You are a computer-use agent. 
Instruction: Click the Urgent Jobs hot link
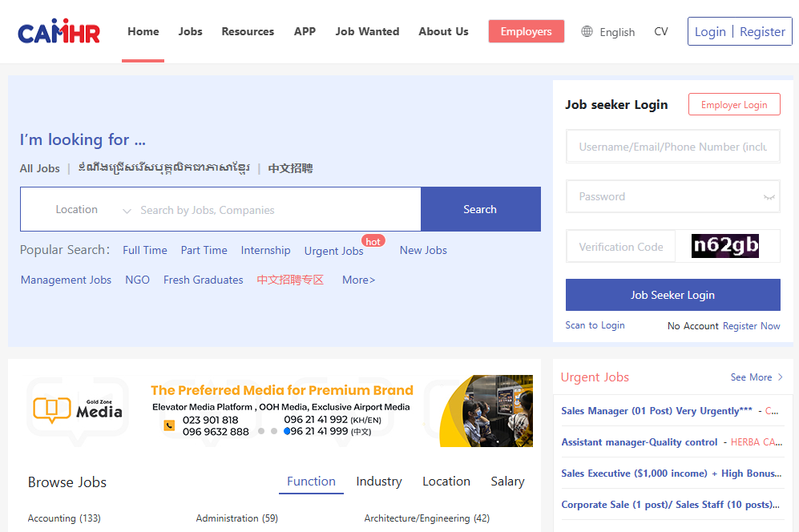coord(334,251)
